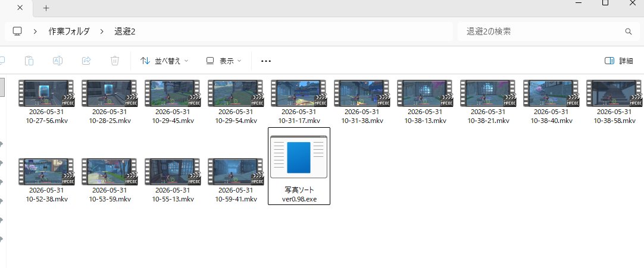Add a new tab with plus button
The height and width of the screenshot is (268, 644).
[46, 8]
